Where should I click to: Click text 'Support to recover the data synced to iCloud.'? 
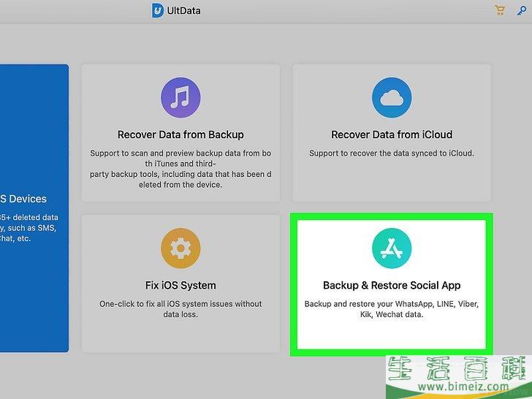[x=392, y=153]
